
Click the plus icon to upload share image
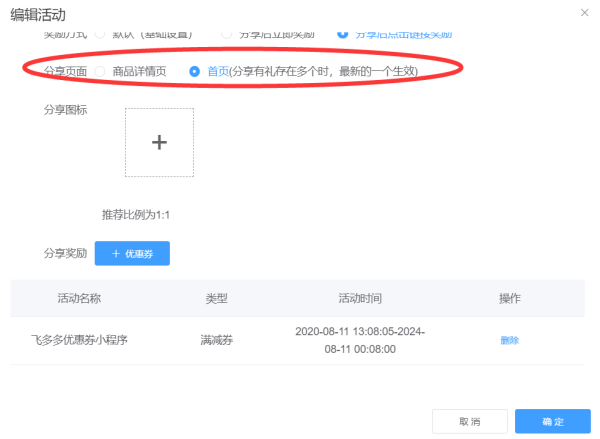pyautogui.click(x=159, y=142)
